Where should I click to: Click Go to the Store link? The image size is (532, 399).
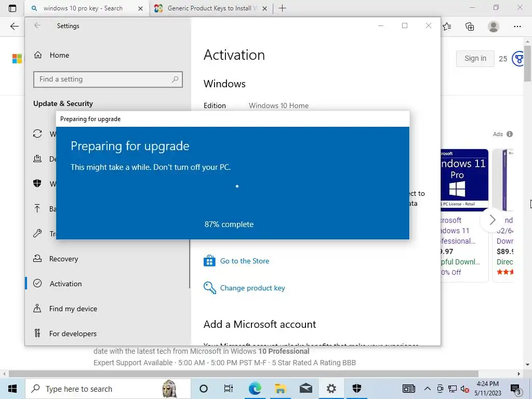tap(245, 261)
